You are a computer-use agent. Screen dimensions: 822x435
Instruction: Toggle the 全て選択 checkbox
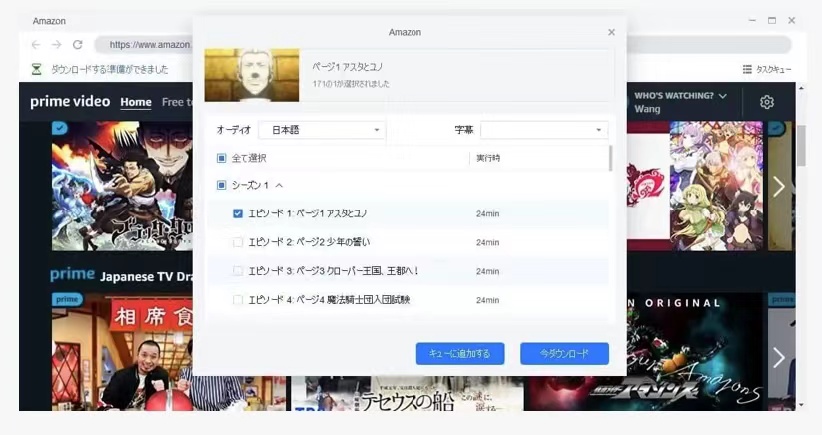pyautogui.click(x=221, y=158)
